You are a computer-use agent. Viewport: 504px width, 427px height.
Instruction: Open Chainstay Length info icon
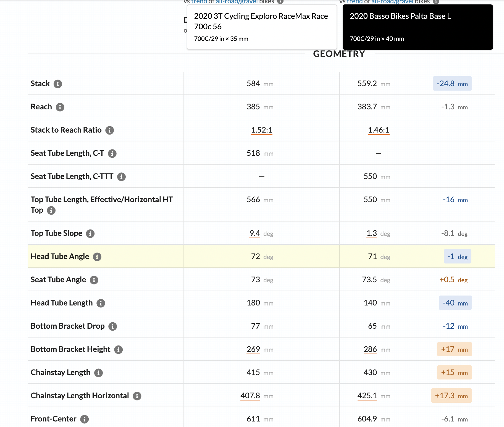tap(98, 373)
